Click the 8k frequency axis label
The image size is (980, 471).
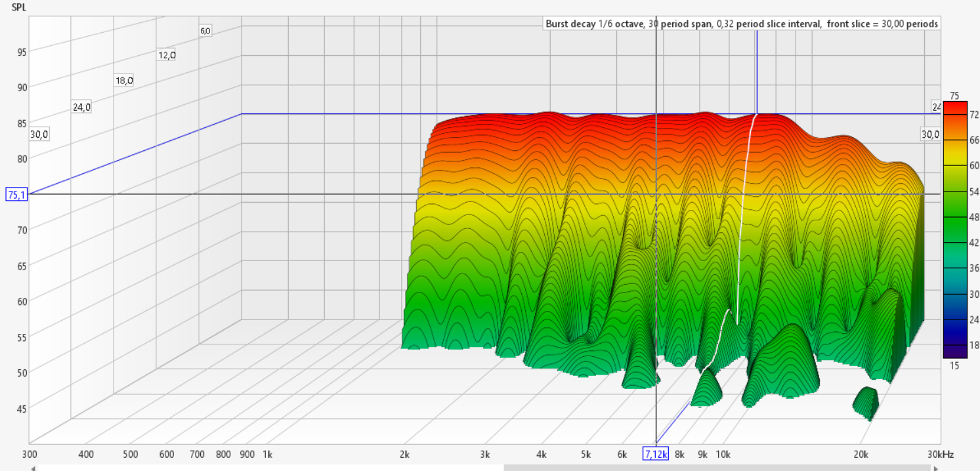point(680,454)
